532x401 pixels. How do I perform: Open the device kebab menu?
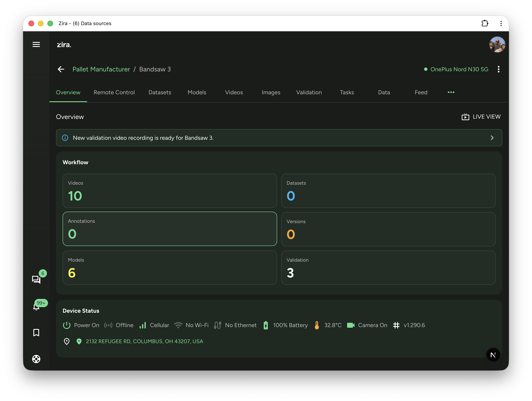(x=498, y=69)
